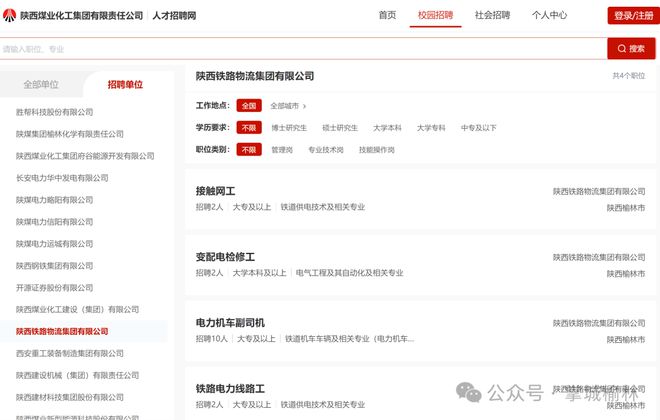Focus the job search input field

pyautogui.click(x=303, y=49)
